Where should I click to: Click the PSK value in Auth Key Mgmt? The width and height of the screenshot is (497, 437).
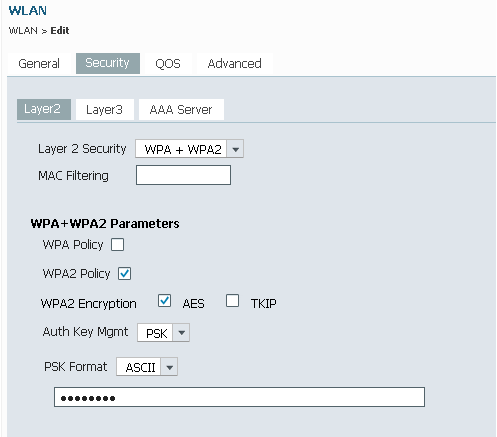pos(155,333)
